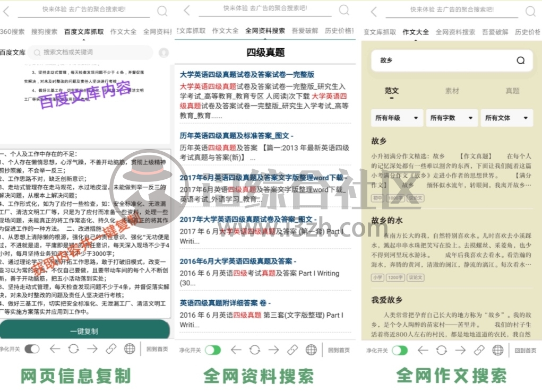Open 2016年6月大学英语四级真题及答案 result

[238, 261]
